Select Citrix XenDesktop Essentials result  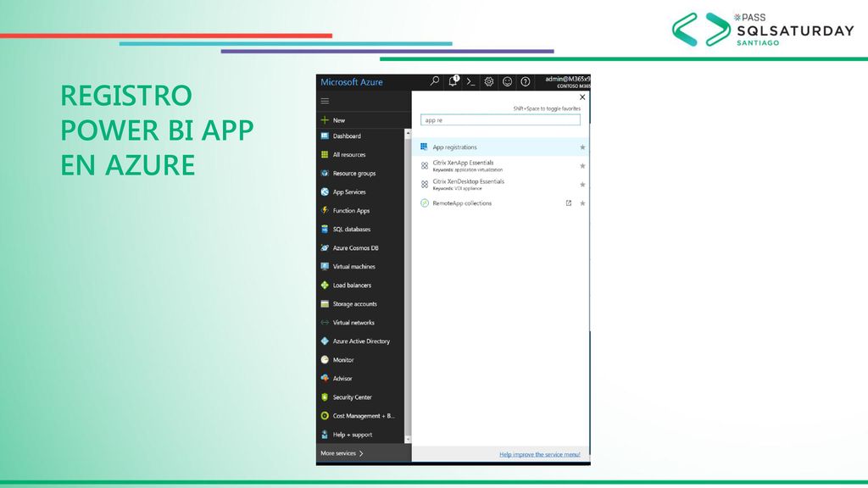(x=501, y=184)
